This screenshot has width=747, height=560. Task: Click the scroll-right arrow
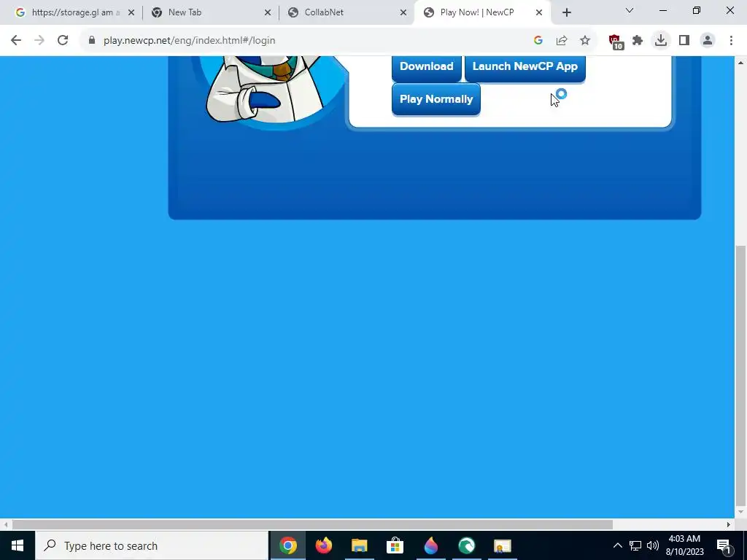point(729,524)
